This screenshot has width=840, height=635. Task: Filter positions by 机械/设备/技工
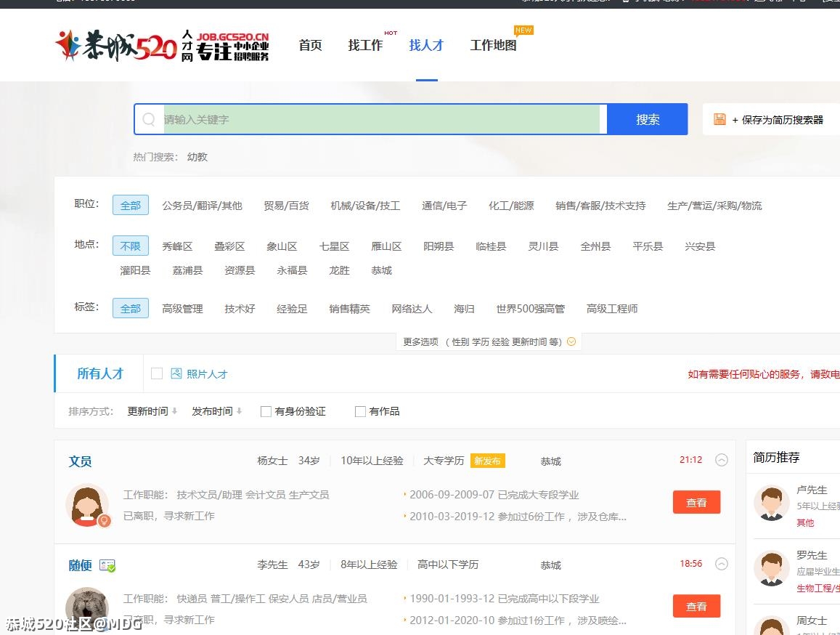pos(365,206)
